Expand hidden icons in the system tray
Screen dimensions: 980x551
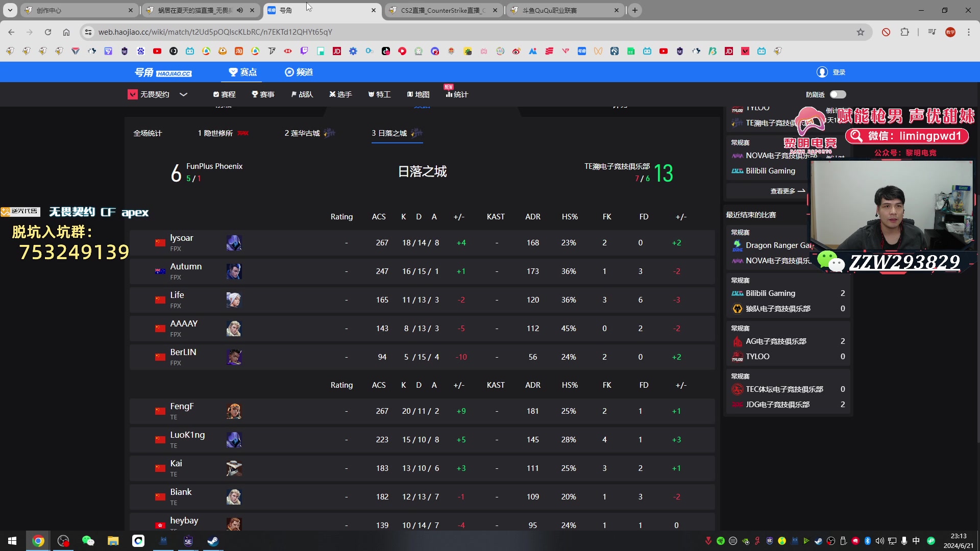pyautogui.click(x=708, y=540)
